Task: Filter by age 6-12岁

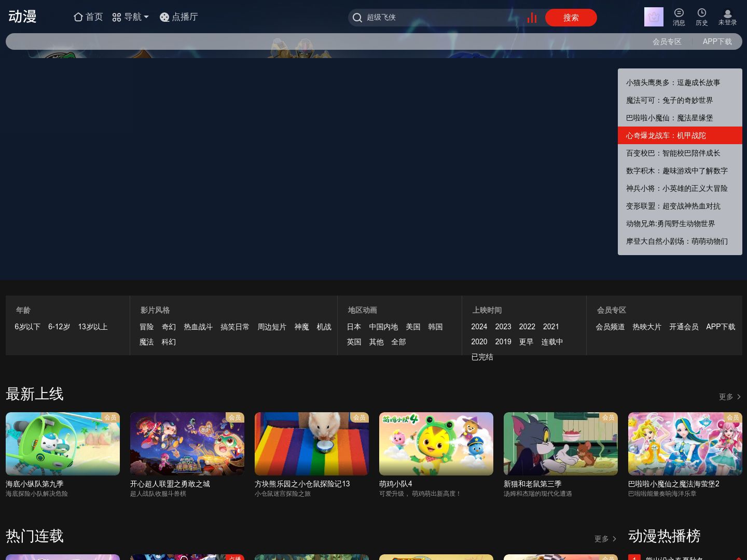Action: 59,327
